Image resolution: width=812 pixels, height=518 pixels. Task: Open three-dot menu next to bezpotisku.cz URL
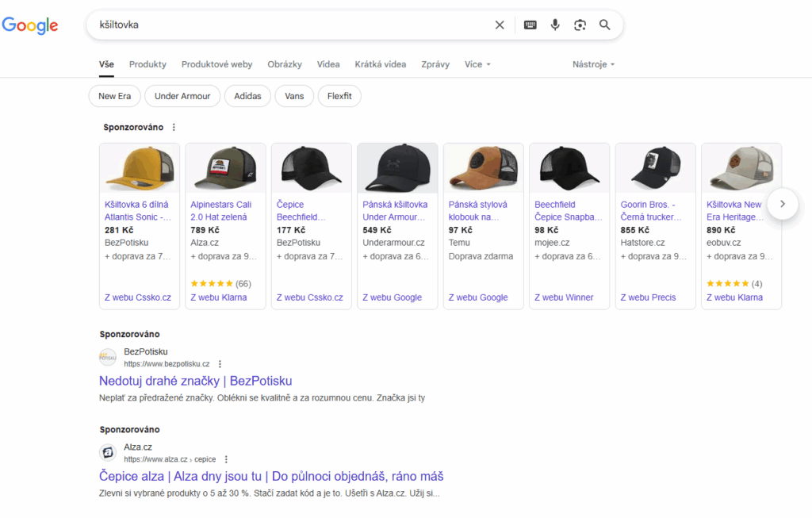point(220,364)
